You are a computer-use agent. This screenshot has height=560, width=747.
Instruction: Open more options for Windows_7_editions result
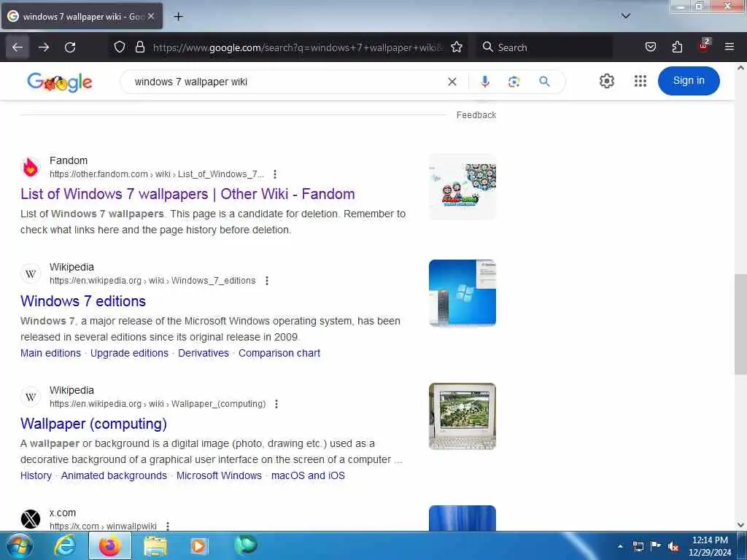tap(267, 281)
